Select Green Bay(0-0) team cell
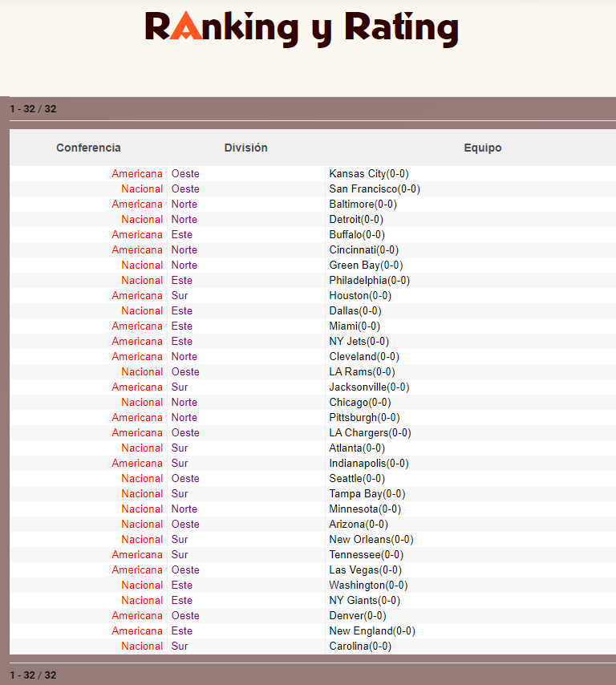 click(x=366, y=265)
